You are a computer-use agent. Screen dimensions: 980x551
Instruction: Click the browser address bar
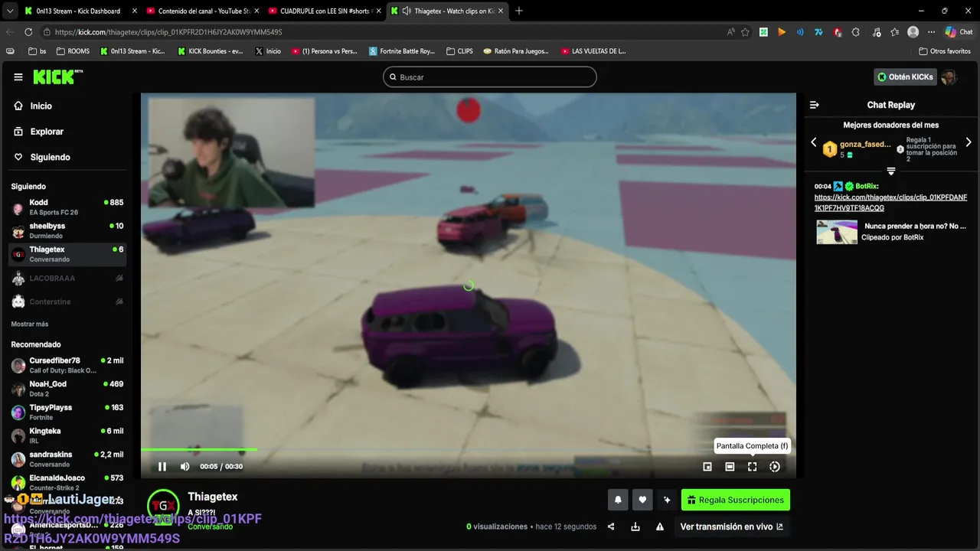coord(383,32)
